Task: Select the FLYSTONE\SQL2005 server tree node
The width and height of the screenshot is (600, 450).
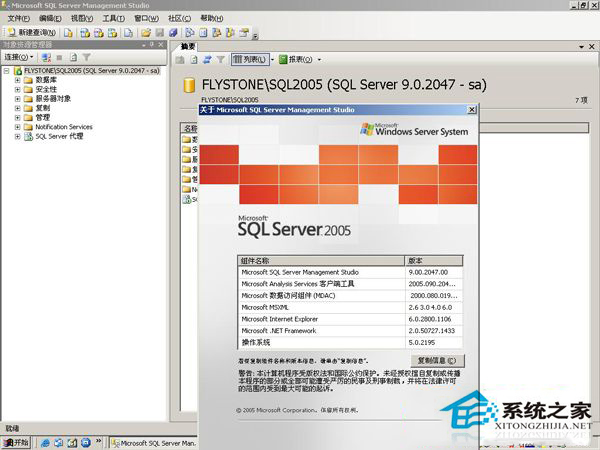Action: [x=92, y=71]
